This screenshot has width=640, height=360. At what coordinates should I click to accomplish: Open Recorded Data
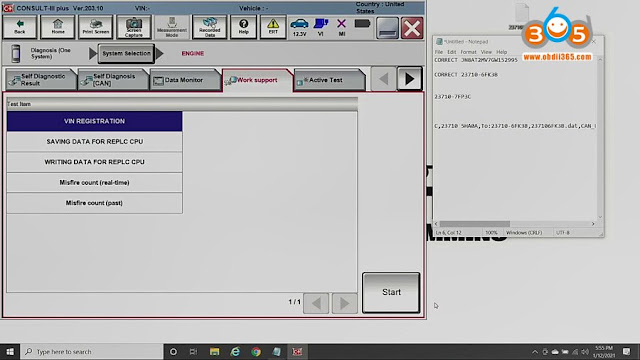click(209, 27)
